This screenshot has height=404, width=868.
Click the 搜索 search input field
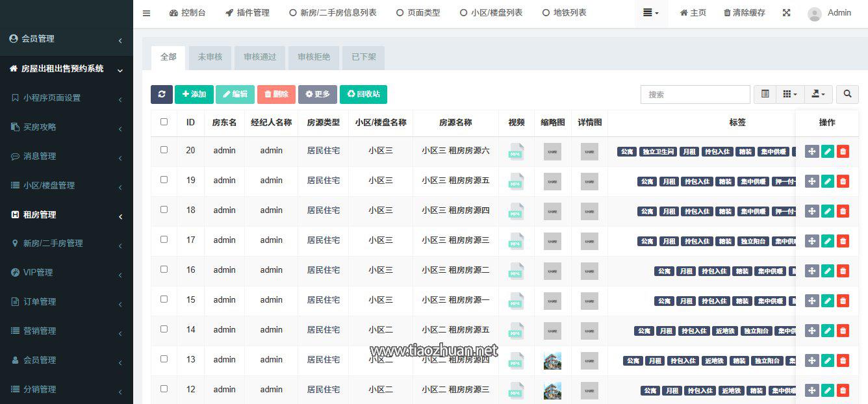[695, 94]
